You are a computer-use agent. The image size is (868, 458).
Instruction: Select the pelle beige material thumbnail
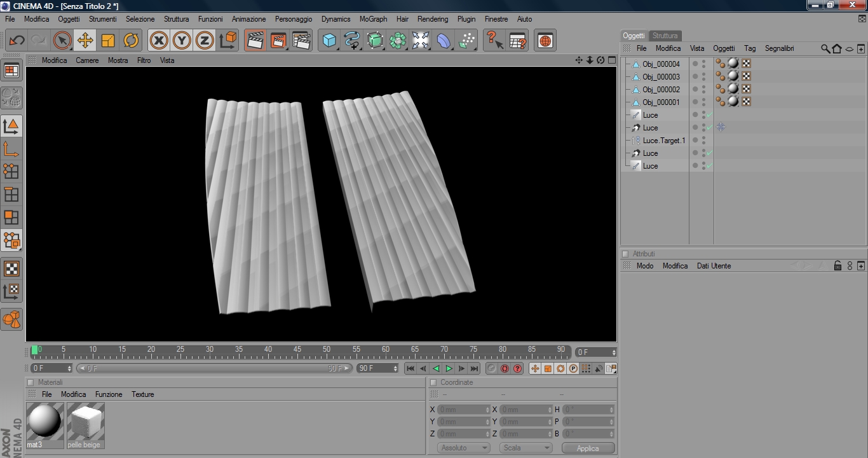click(85, 422)
